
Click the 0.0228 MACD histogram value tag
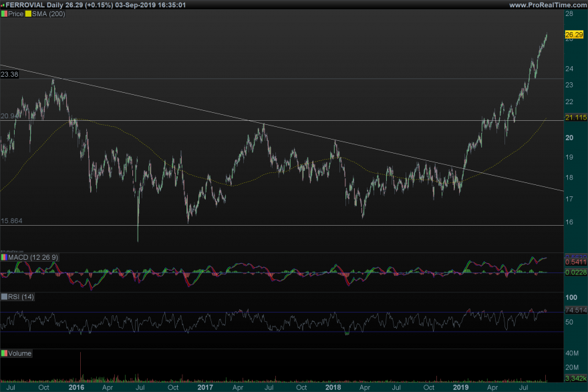576,272
